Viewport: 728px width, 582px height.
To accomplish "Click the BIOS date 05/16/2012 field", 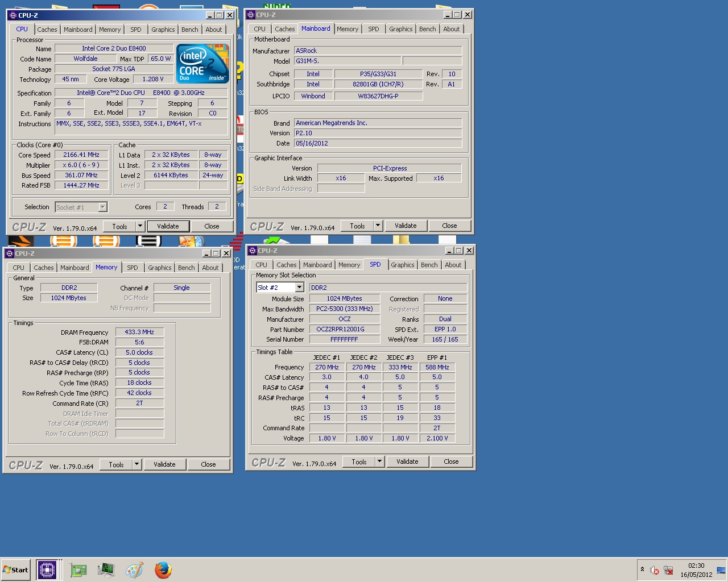I will [x=378, y=143].
